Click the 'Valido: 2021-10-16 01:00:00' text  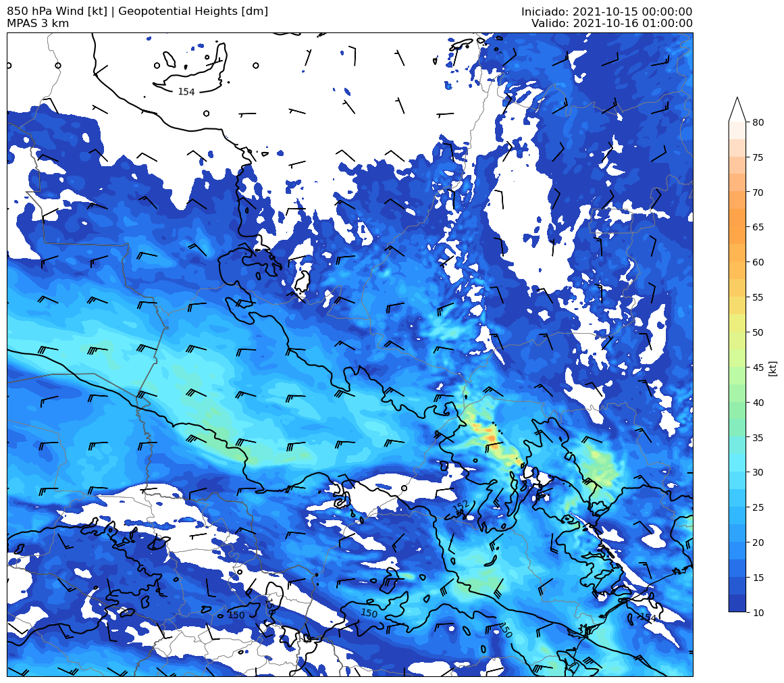point(612,24)
